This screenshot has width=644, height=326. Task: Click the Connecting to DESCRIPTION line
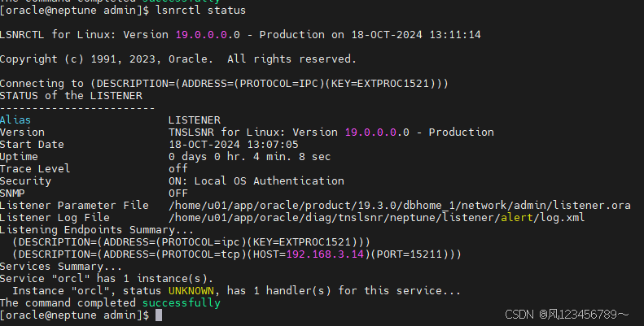click(224, 84)
